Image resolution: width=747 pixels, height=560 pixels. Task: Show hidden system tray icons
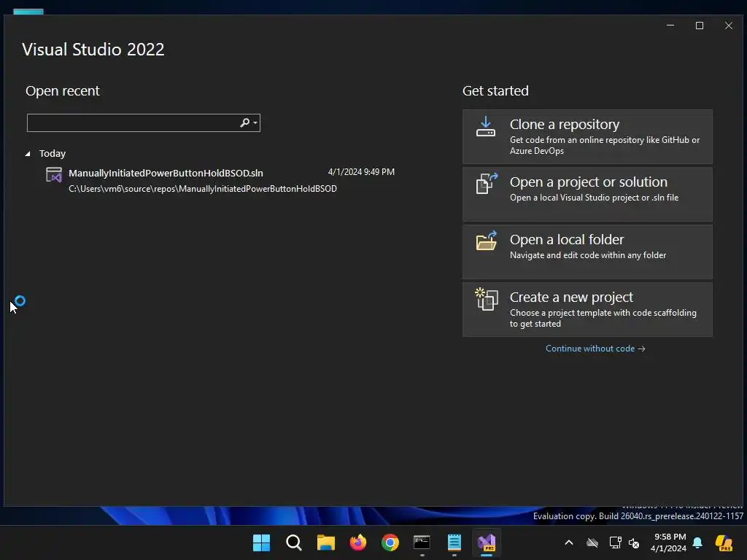click(569, 542)
